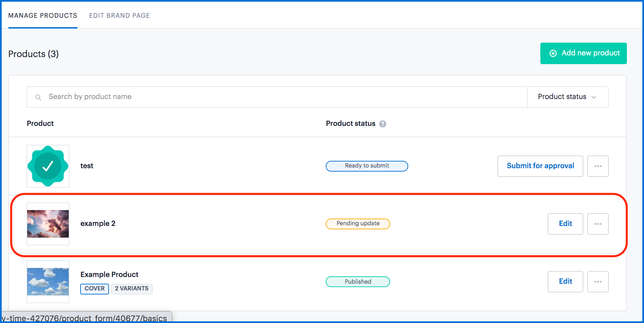Open more options for test product
This screenshot has width=644, height=323.
tap(598, 166)
